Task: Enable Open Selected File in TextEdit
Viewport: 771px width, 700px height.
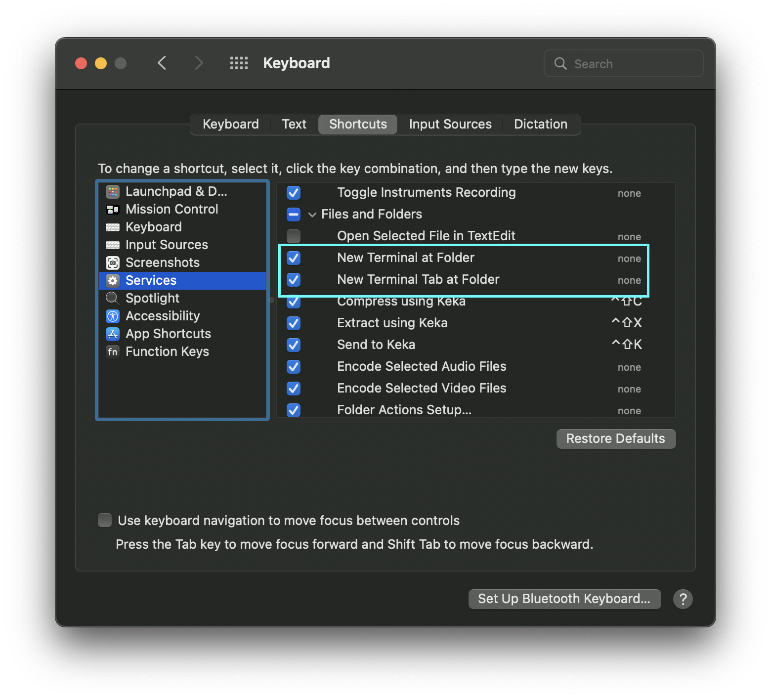Action: (x=294, y=236)
